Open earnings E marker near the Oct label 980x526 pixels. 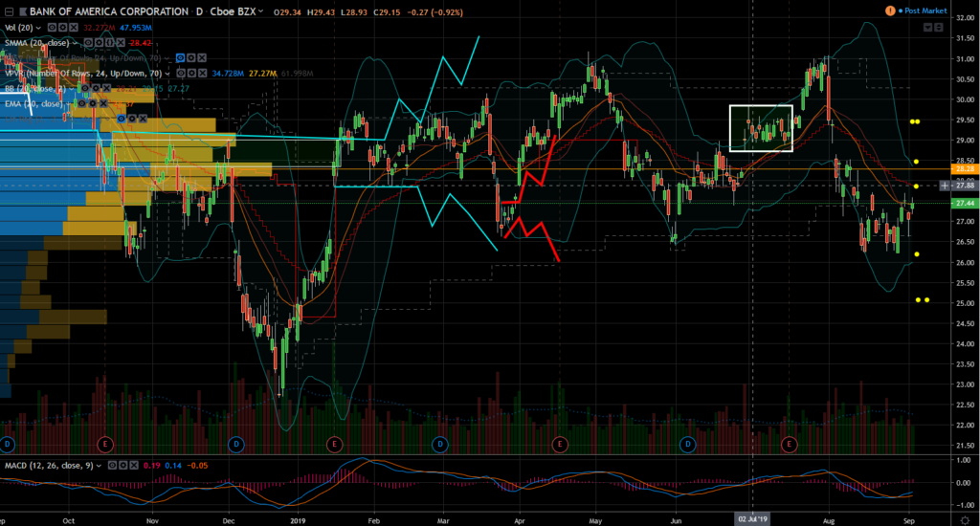pos(105,445)
